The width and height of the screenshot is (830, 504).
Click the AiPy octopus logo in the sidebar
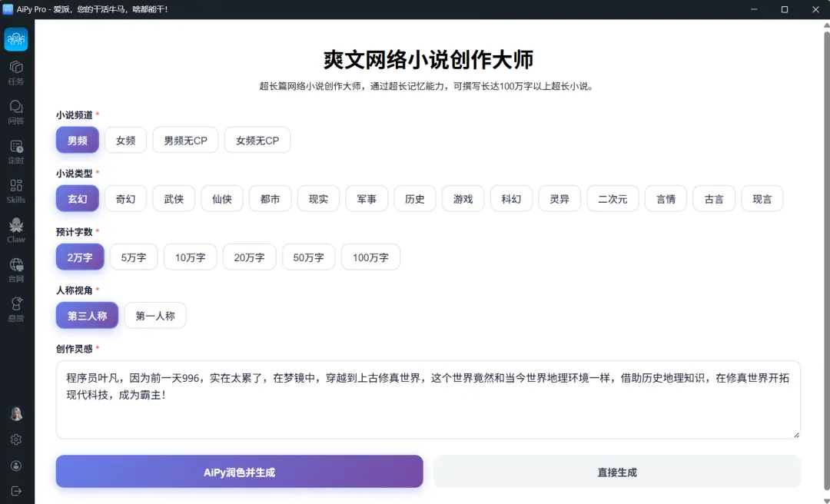pyautogui.click(x=16, y=39)
